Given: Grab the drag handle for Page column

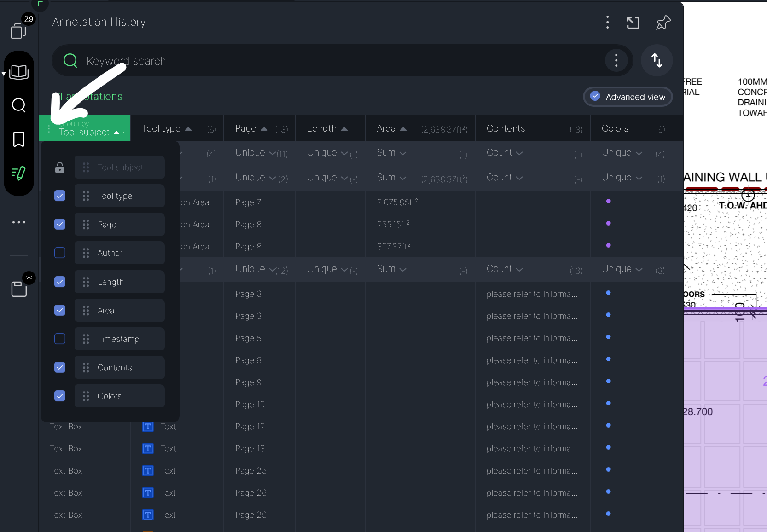Looking at the screenshot, I should coord(86,225).
